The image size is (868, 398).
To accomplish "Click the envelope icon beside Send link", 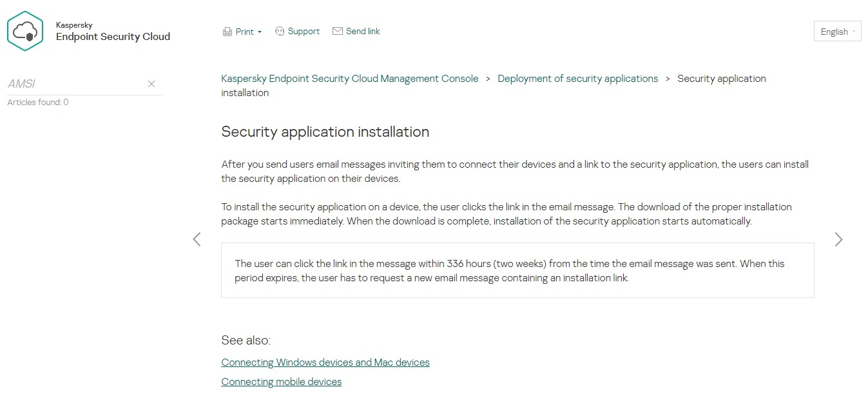I will 337,31.
